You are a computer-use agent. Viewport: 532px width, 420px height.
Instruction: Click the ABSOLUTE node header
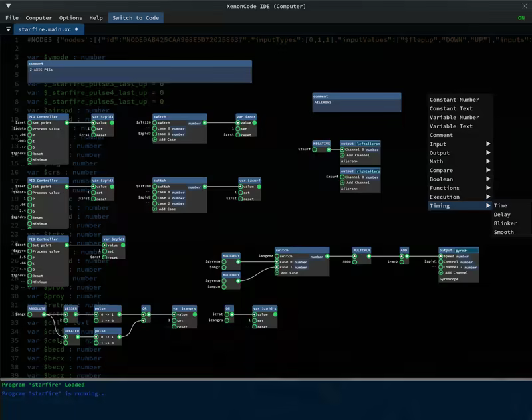tap(37, 309)
